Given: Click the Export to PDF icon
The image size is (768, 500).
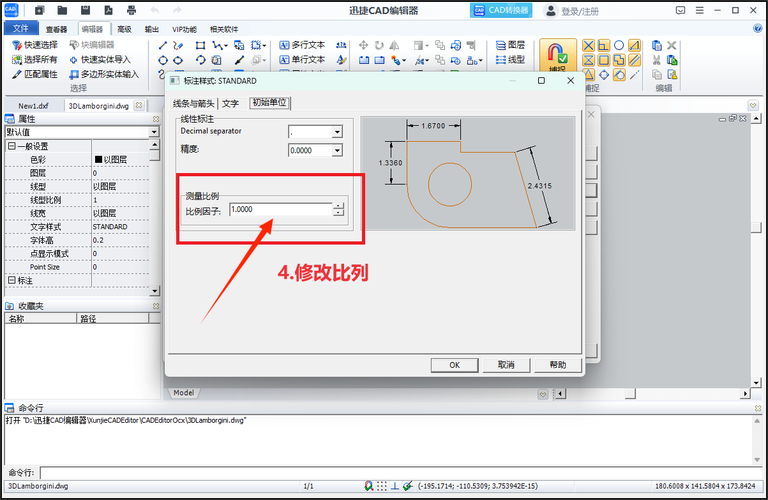Looking at the screenshot, I should (108, 10).
